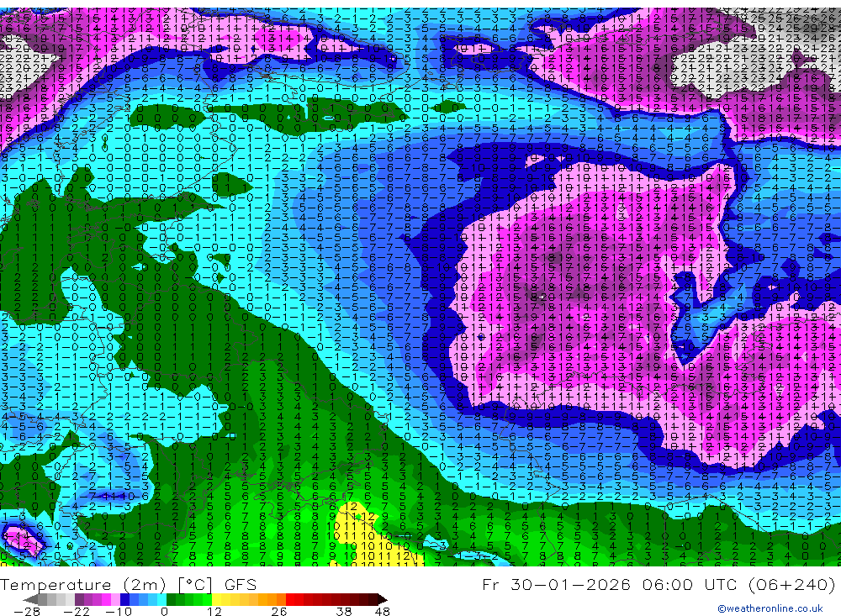The image size is (841, 616).
Task: Click the legend label '-10'
Action: (119, 612)
